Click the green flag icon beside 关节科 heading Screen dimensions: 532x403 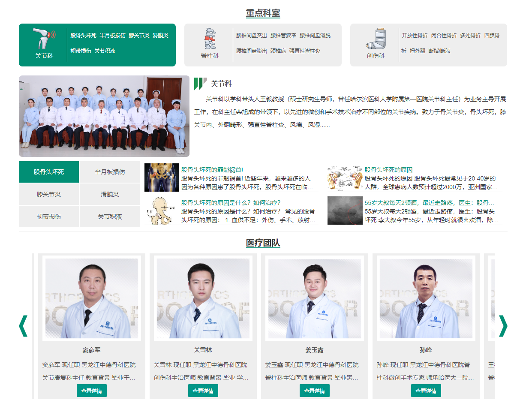[x=200, y=84]
